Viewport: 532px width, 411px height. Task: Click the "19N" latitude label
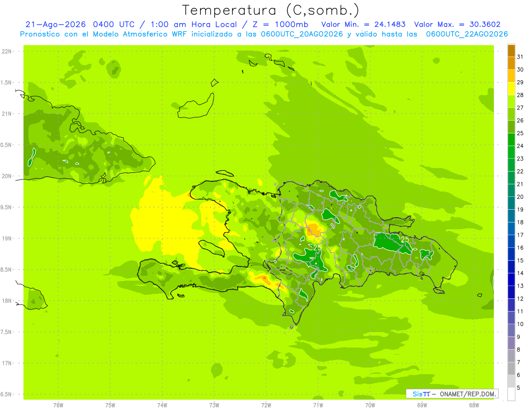7,239
